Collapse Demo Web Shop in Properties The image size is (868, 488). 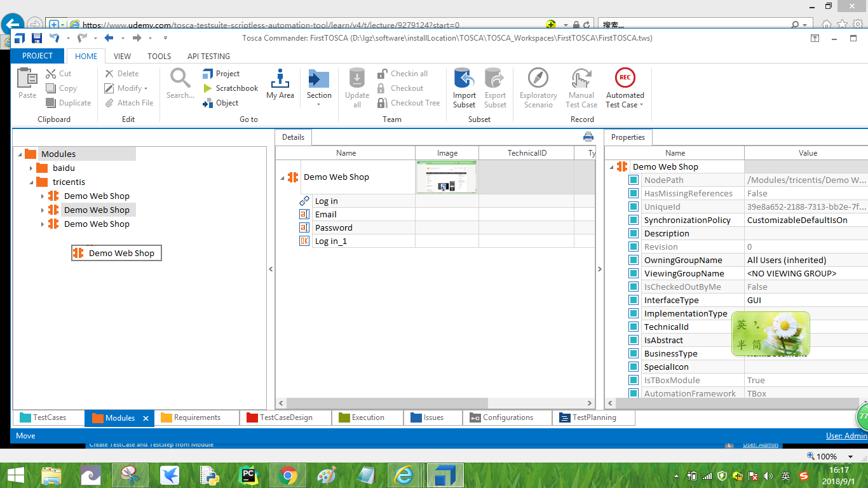[x=611, y=167]
